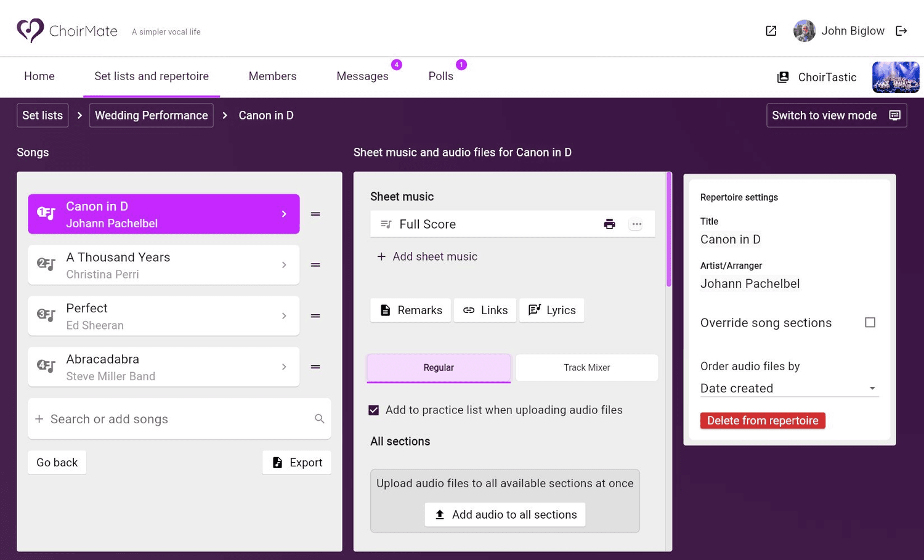Uncheck Add to practice list when uploading

point(374,410)
